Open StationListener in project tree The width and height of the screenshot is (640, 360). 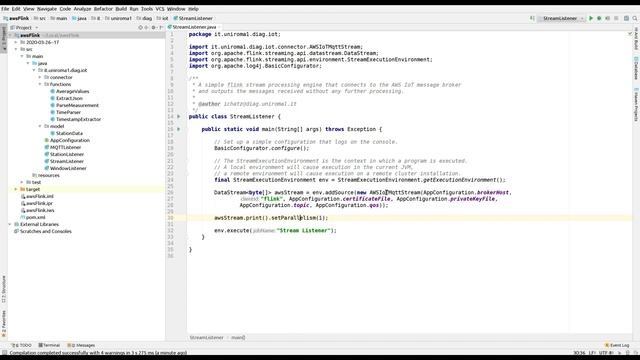tap(67, 154)
